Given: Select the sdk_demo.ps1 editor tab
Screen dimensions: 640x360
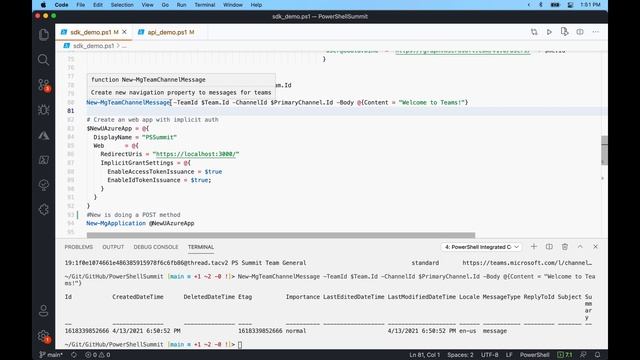Looking at the screenshot, I should click(94, 32).
